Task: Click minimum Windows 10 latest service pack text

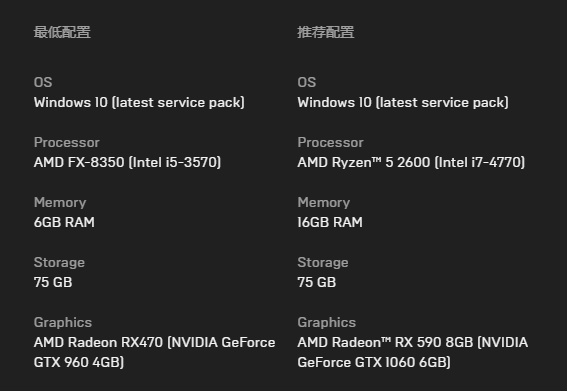Action: coord(139,102)
